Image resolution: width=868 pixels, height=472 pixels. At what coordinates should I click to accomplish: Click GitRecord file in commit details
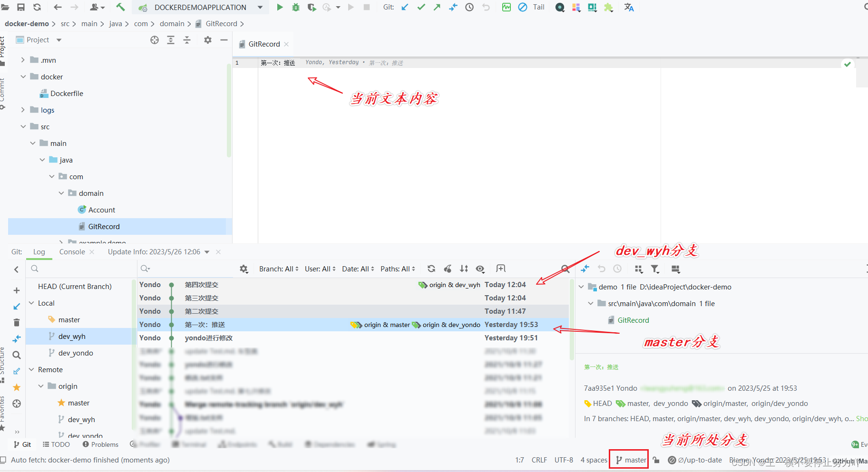click(x=633, y=320)
